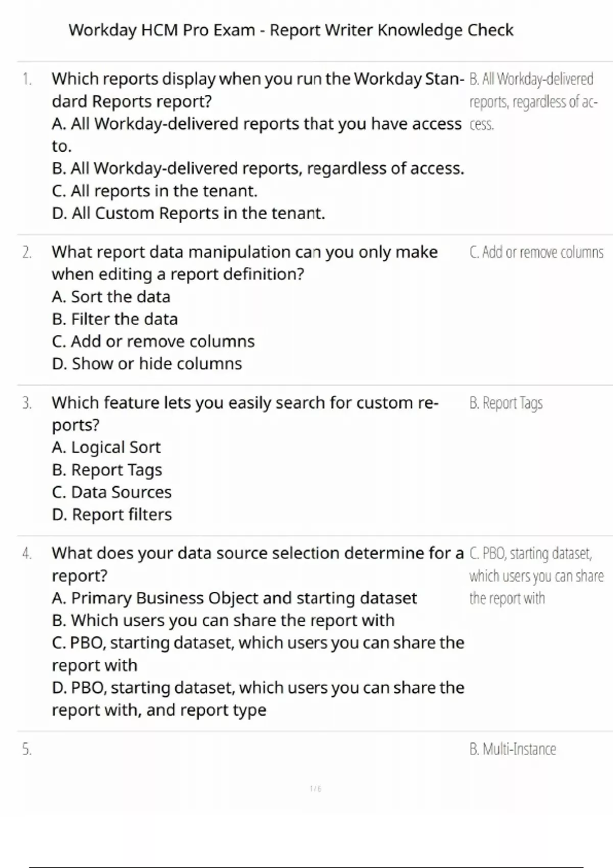Click question number 1
613x868 pixels.
click(27, 79)
